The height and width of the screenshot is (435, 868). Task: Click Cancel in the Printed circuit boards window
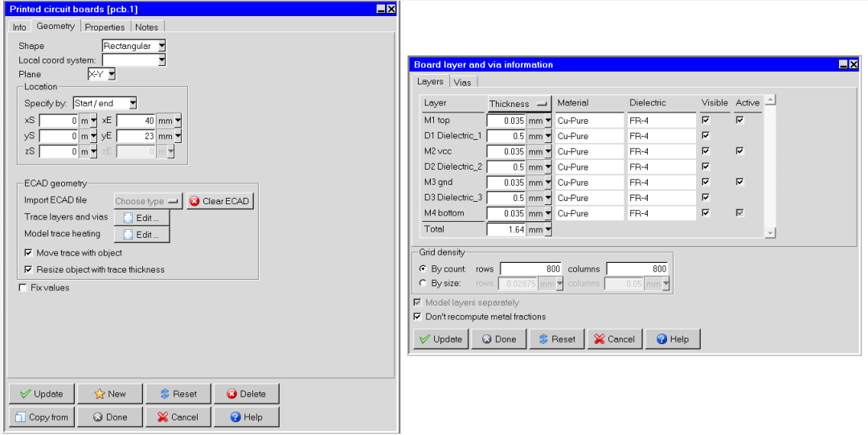[x=178, y=417]
